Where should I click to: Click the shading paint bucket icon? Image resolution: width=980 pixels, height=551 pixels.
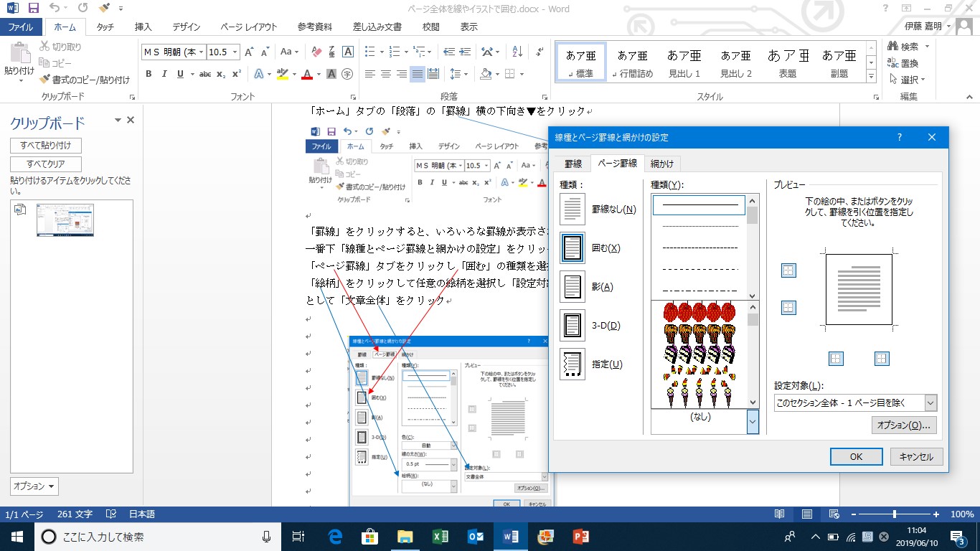(x=486, y=74)
